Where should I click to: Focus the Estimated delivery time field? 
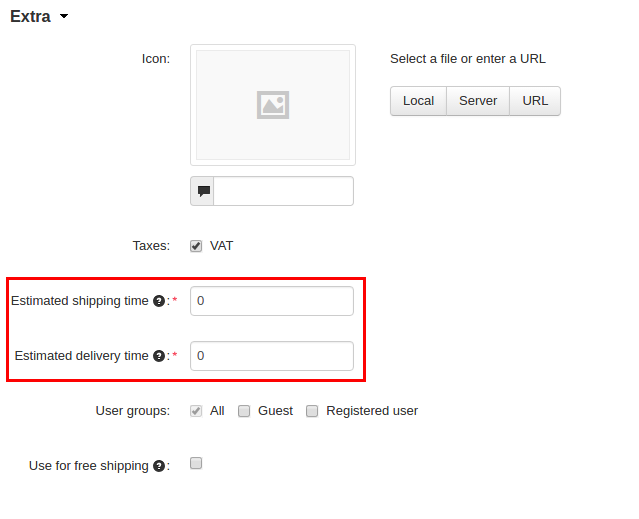click(x=272, y=356)
